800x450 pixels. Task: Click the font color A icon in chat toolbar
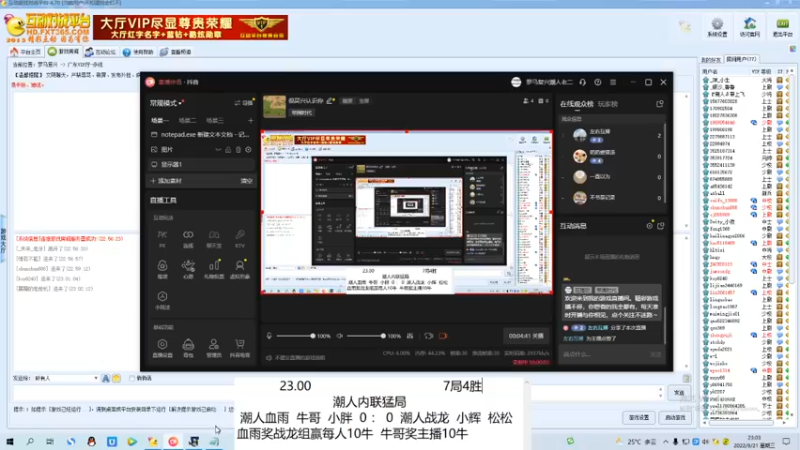pyautogui.click(x=106, y=378)
